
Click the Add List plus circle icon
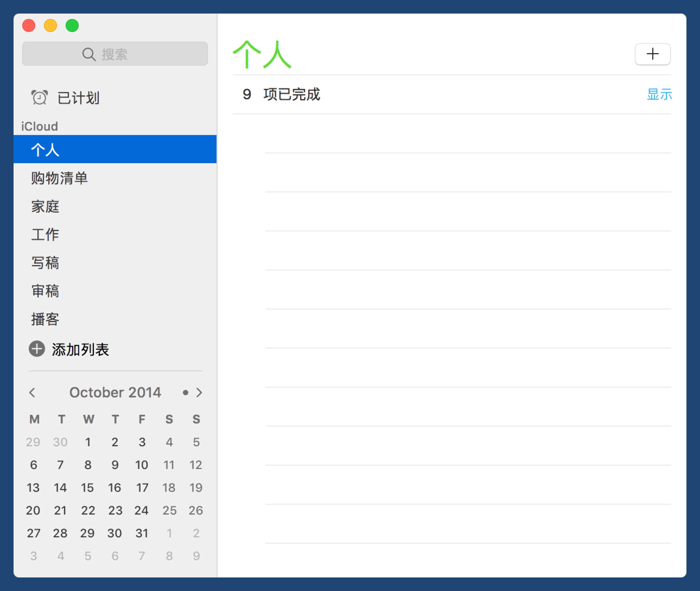click(37, 349)
